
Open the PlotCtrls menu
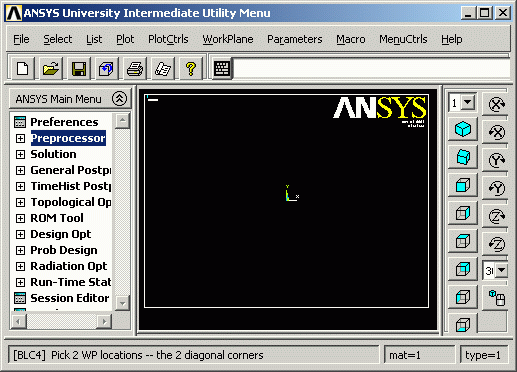click(x=168, y=39)
